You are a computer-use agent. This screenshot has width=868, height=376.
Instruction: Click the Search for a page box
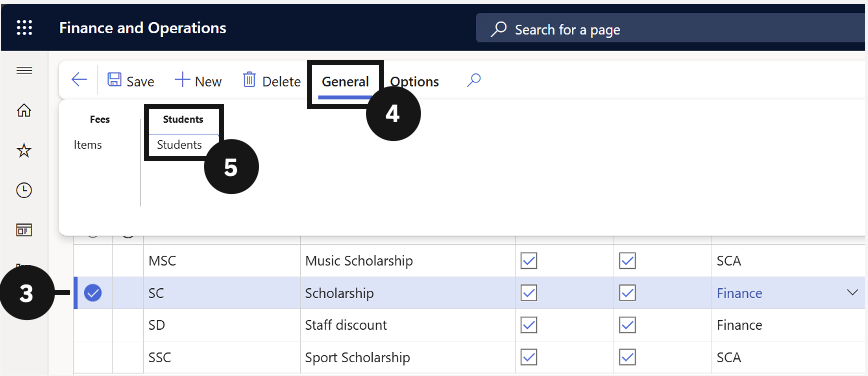(671, 29)
